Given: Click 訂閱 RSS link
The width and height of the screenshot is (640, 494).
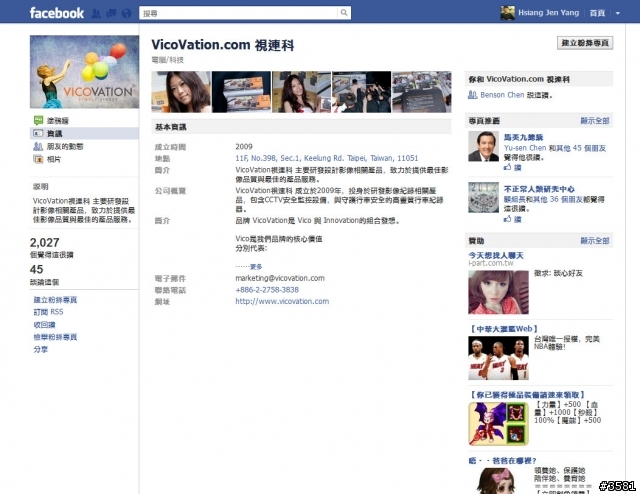Looking at the screenshot, I should point(48,312).
